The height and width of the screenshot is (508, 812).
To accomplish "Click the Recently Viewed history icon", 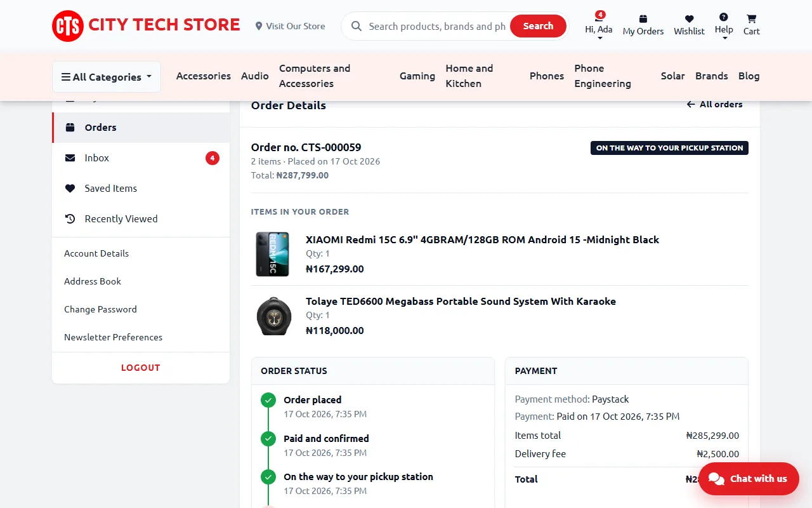I will pyautogui.click(x=70, y=219).
